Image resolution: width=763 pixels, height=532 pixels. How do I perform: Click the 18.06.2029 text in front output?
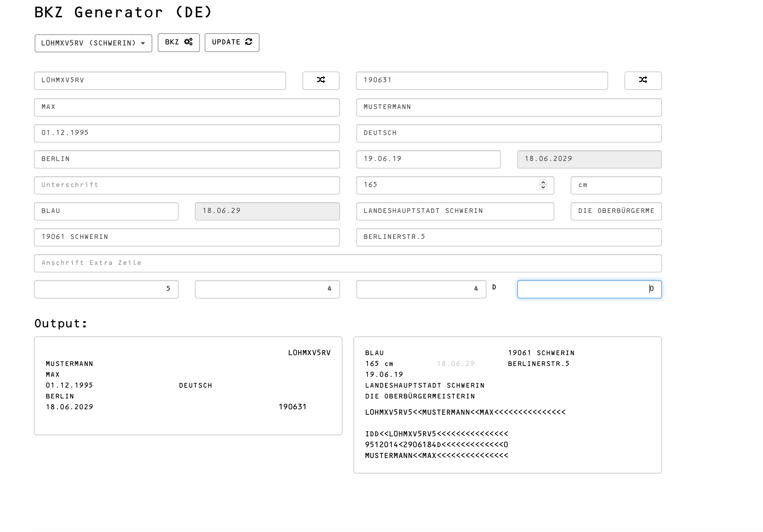click(x=69, y=407)
